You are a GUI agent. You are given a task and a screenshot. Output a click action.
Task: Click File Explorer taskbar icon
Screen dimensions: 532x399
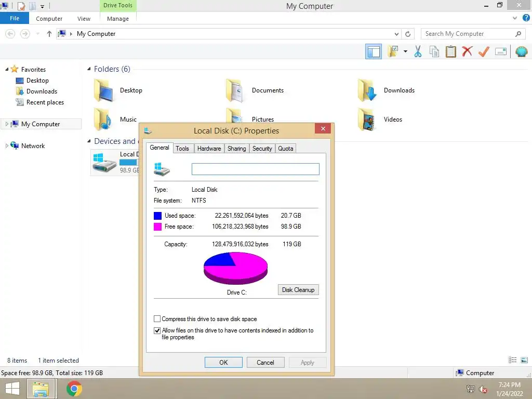coord(41,389)
